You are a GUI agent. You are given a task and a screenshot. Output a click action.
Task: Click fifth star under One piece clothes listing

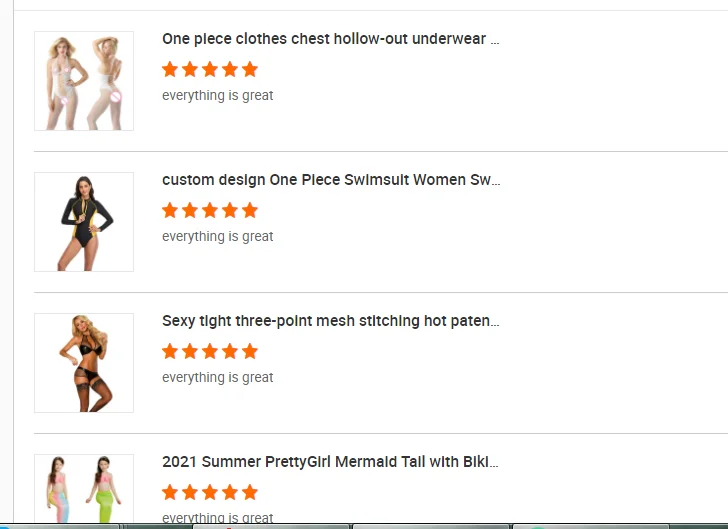click(250, 69)
